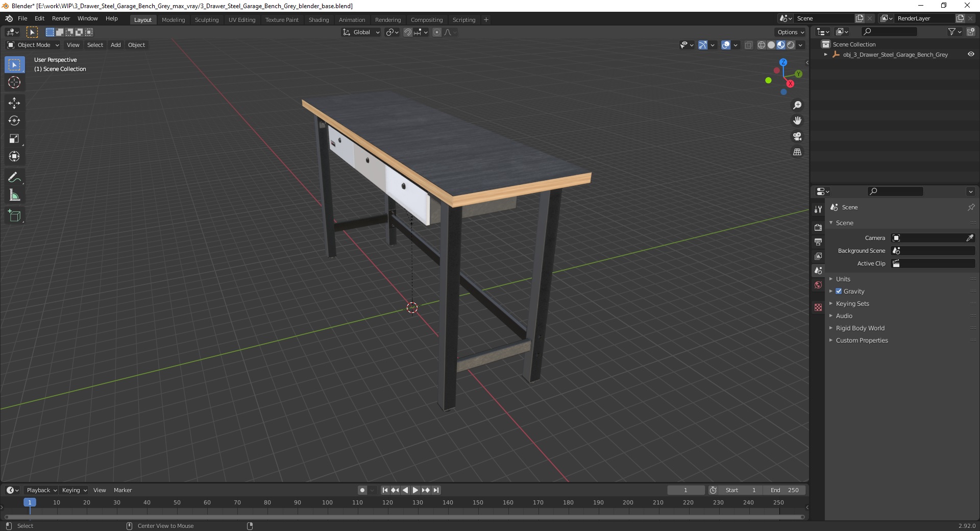Open the Tool properties tab
This screenshot has width=980, height=531.
click(818, 209)
